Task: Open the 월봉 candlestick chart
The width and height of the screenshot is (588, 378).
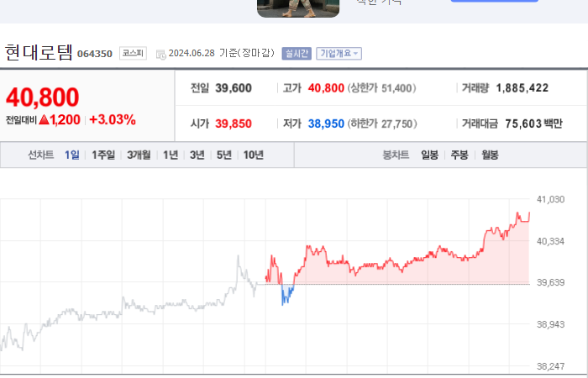Action: coord(490,155)
